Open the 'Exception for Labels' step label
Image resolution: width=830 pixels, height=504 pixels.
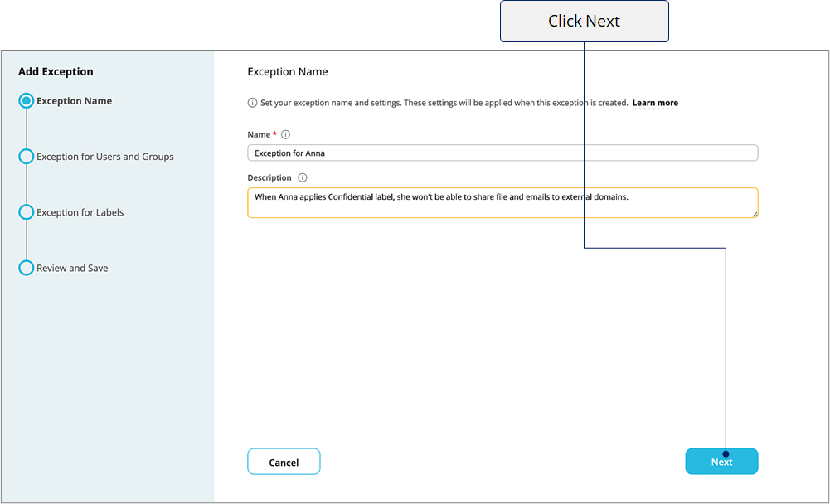(x=80, y=212)
